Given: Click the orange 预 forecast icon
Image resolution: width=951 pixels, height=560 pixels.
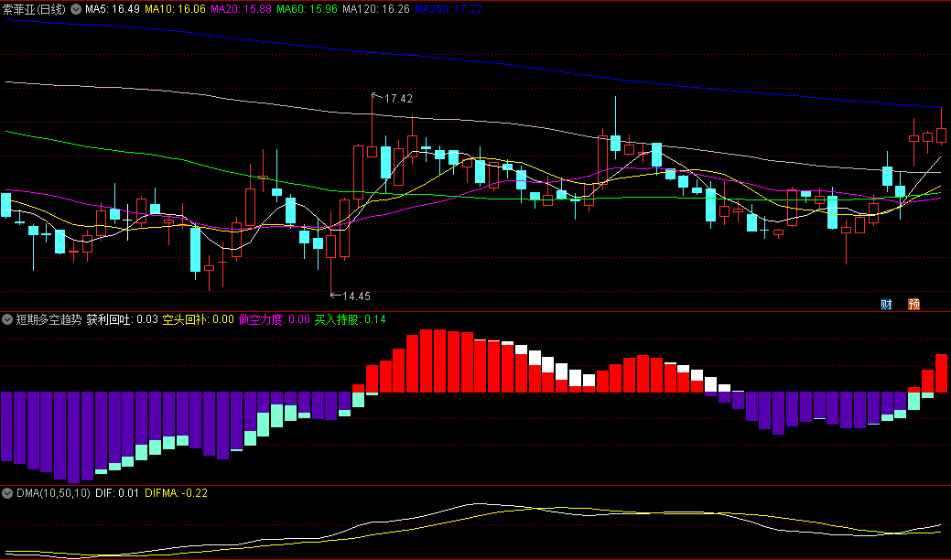Looking at the screenshot, I should [x=913, y=304].
